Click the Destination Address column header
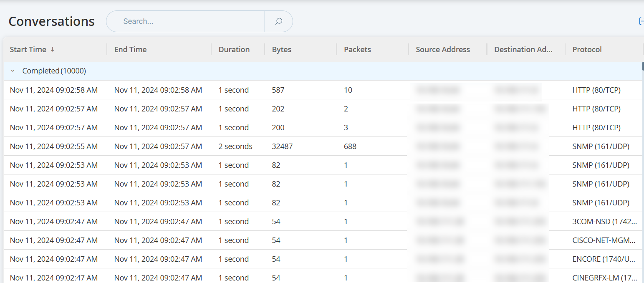 pos(523,50)
